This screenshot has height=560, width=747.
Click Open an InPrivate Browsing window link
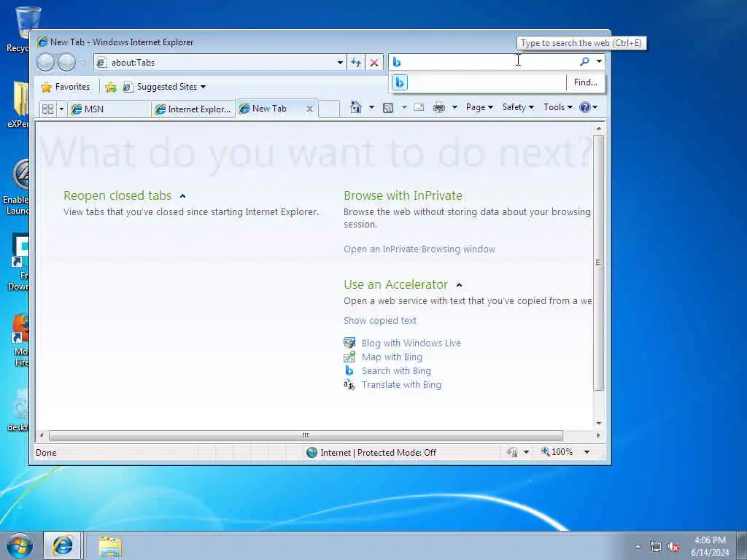click(x=419, y=249)
